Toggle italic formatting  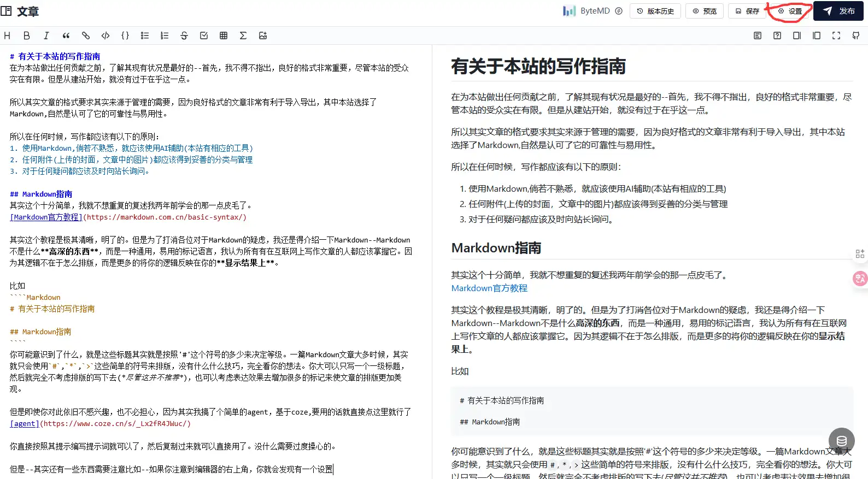pyautogui.click(x=46, y=36)
